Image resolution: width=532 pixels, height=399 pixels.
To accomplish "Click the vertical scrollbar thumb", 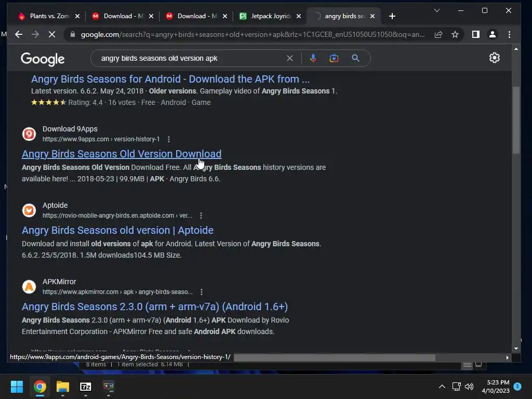I will tap(516, 121).
